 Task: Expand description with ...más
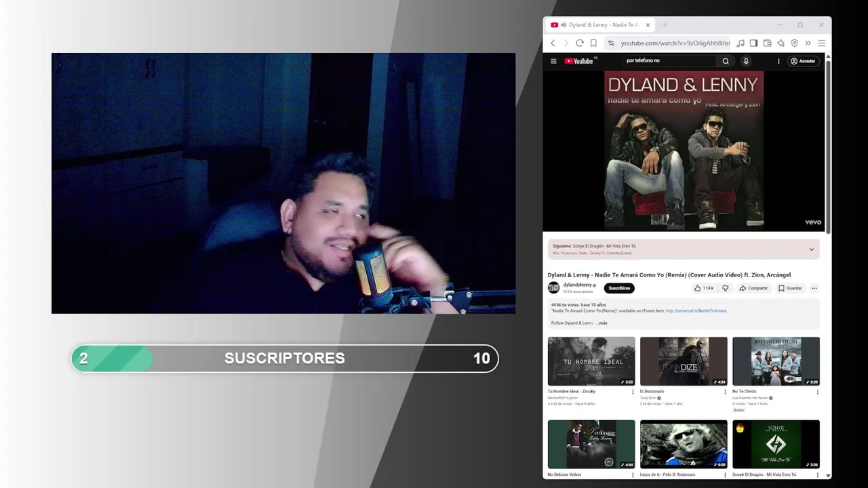(601, 323)
